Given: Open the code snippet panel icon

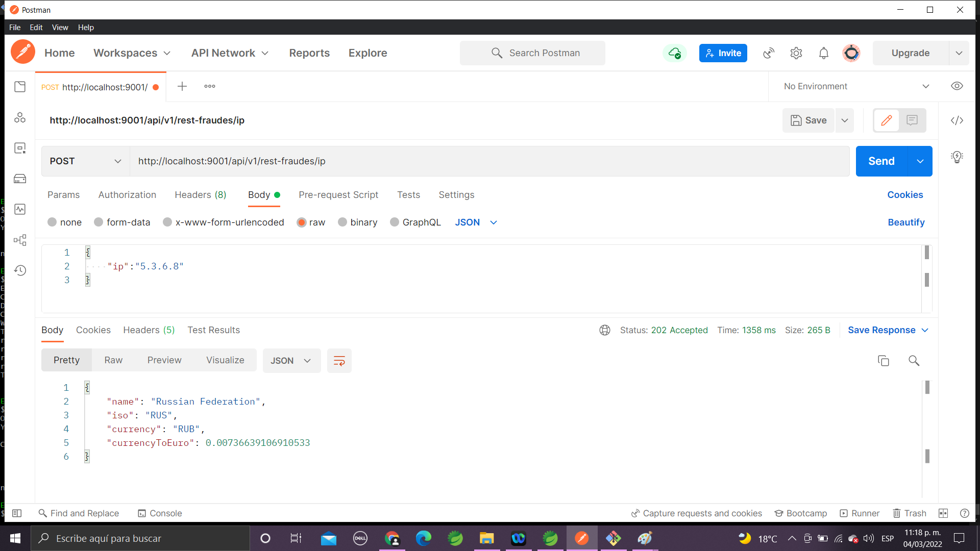Looking at the screenshot, I should coord(957,120).
